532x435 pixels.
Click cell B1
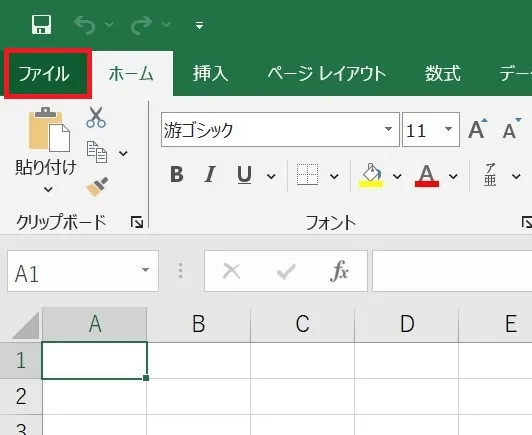pyautogui.click(x=199, y=360)
